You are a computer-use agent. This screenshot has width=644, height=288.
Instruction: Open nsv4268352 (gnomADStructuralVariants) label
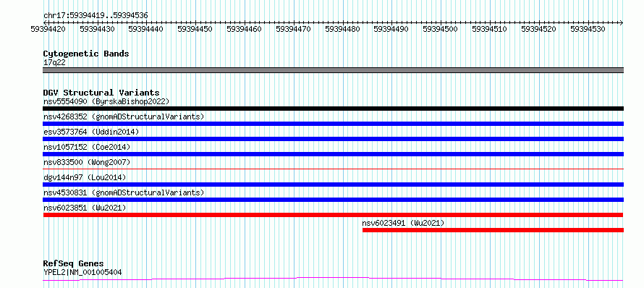(x=124, y=117)
